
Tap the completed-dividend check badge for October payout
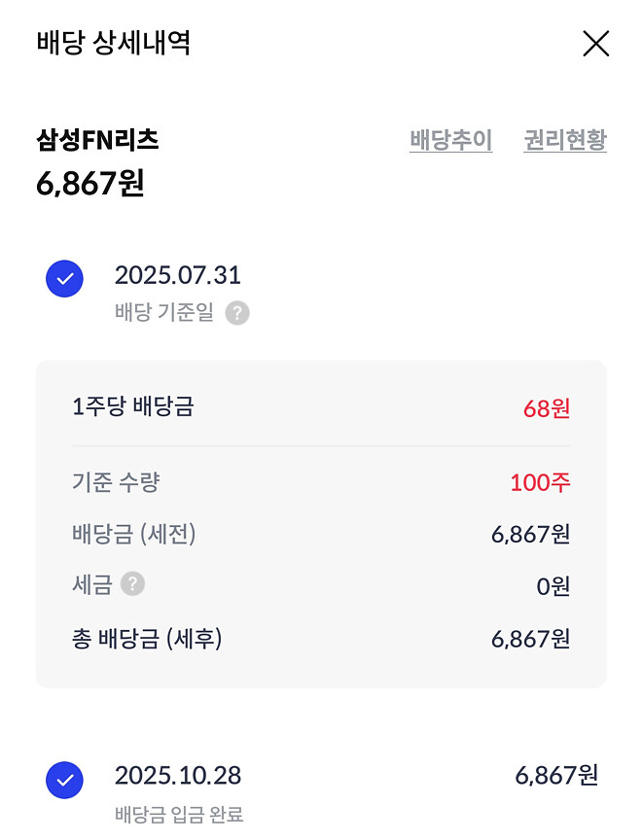tap(64, 780)
